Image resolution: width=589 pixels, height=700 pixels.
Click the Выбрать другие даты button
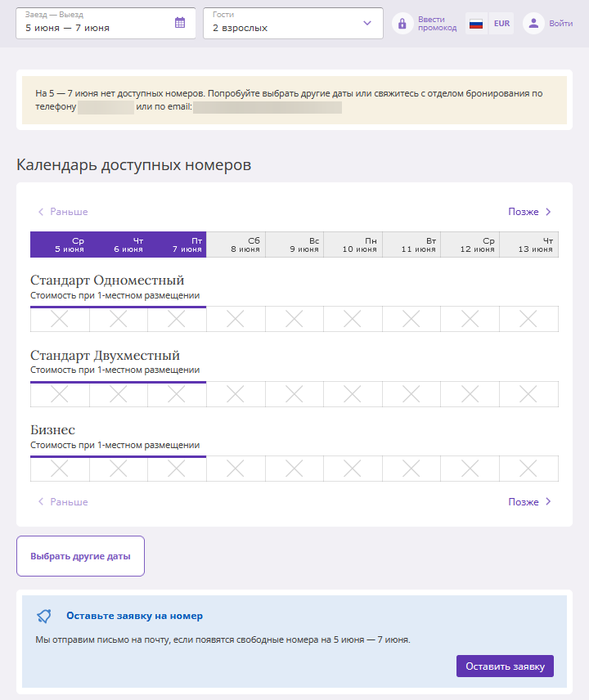tap(80, 556)
